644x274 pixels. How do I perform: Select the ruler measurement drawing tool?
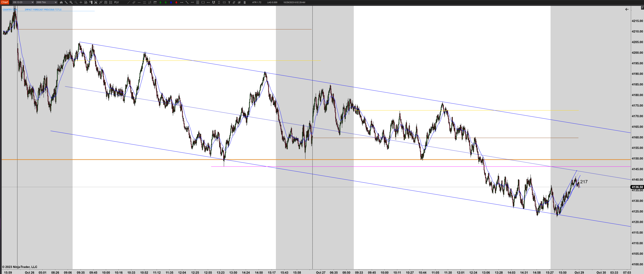coord(155,2)
